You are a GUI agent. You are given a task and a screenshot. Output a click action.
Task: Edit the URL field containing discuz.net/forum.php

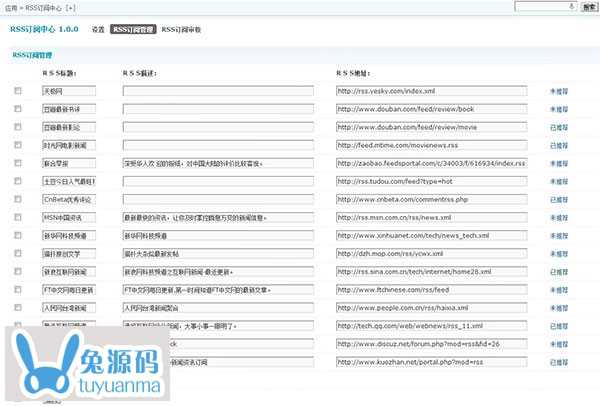pos(432,344)
